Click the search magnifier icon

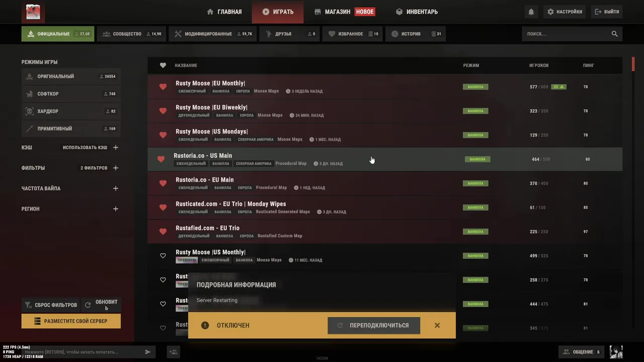pos(614,34)
